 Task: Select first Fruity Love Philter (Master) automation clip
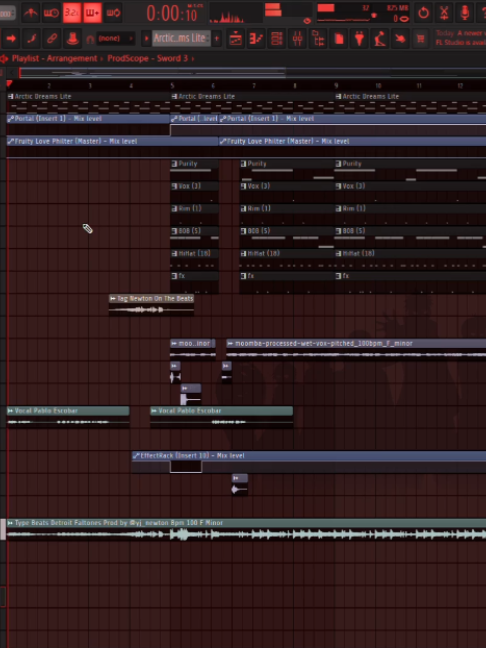pos(112,147)
